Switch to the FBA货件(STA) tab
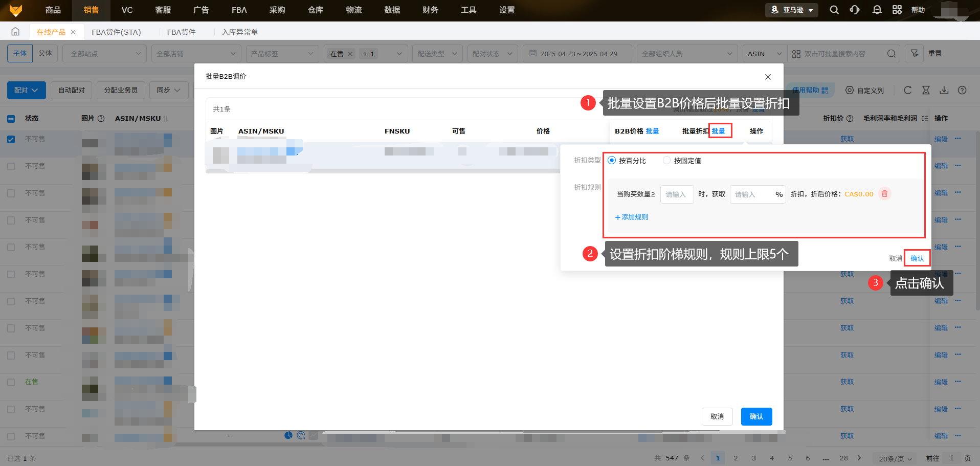Image resolution: width=980 pixels, height=466 pixels. tap(116, 32)
